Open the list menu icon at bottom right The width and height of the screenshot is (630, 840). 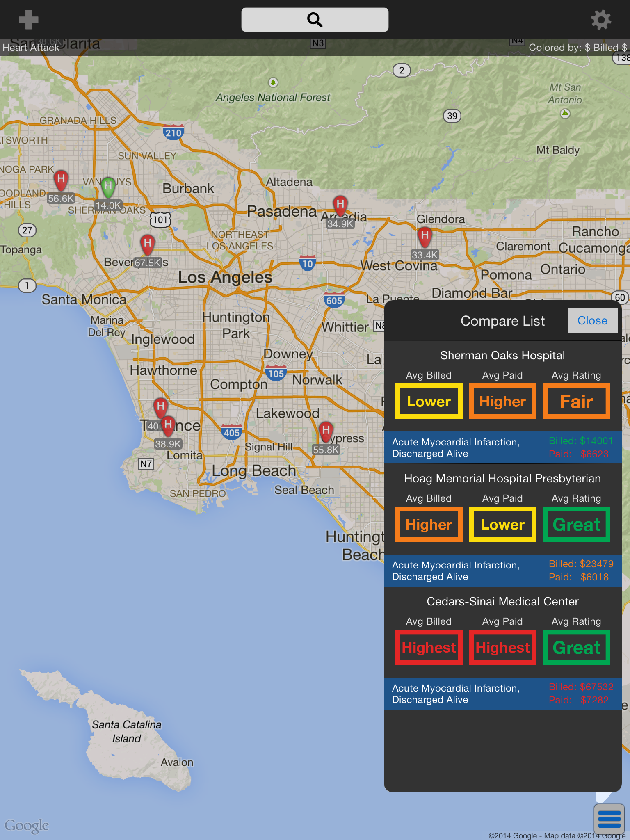click(x=609, y=819)
